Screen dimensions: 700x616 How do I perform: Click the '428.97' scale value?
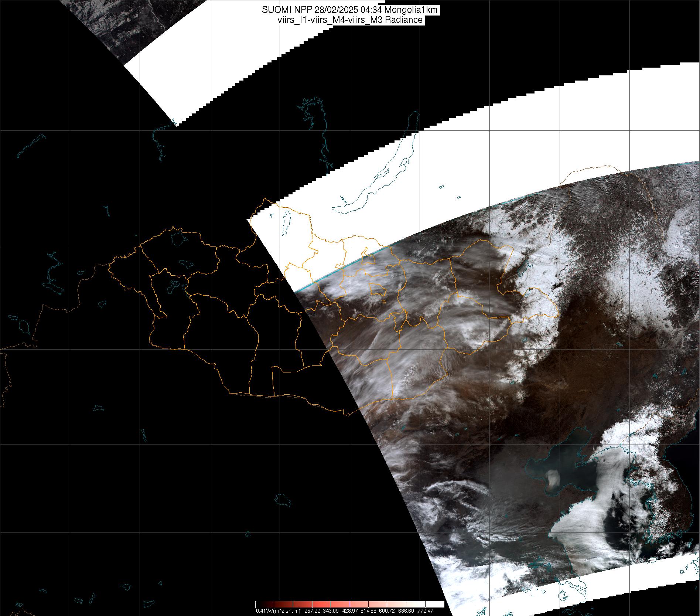tap(350, 611)
